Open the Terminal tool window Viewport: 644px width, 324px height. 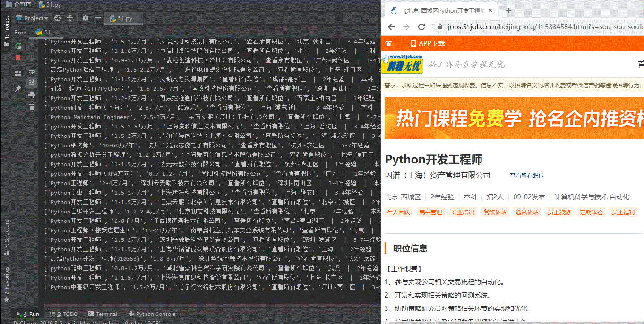[102, 314]
